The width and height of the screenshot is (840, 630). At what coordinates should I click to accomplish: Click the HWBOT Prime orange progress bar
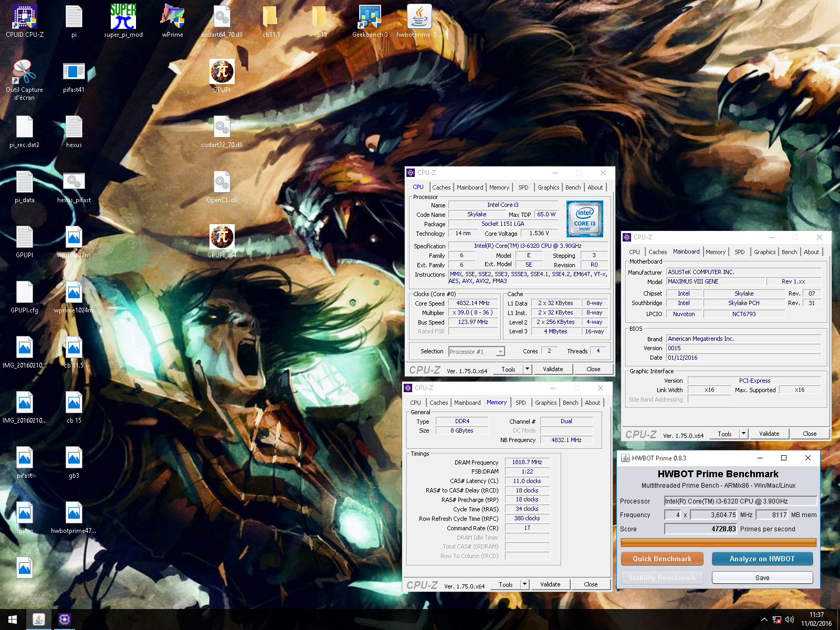click(718, 542)
